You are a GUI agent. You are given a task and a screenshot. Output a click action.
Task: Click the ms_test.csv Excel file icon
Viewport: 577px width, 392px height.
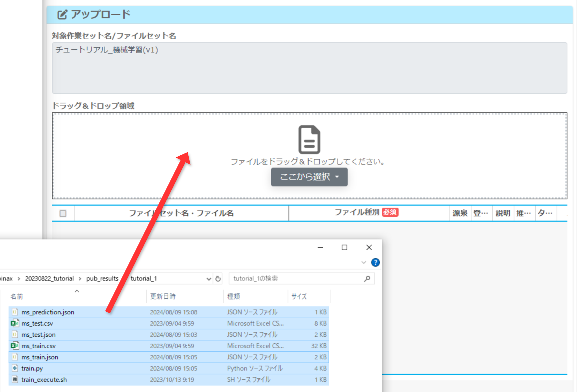14,323
